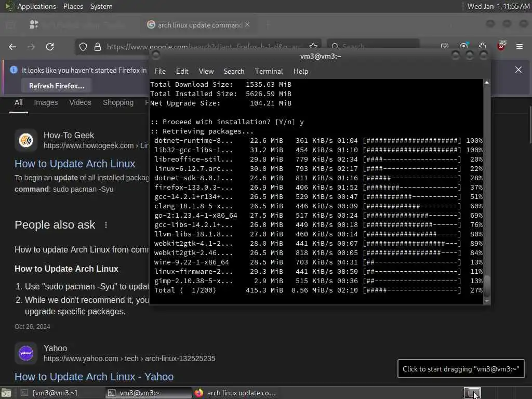Click the terminal title vm3@vm3:~
532x399 pixels.
(321, 56)
